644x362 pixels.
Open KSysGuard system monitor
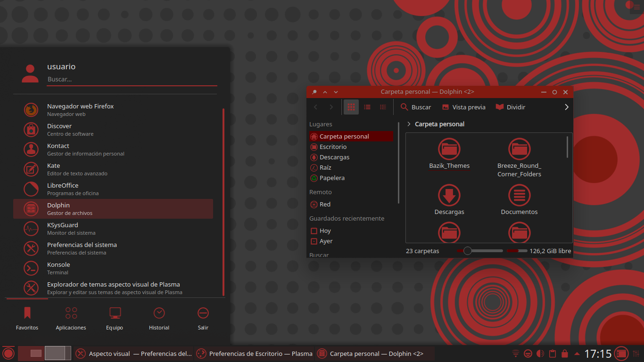pos(113,229)
